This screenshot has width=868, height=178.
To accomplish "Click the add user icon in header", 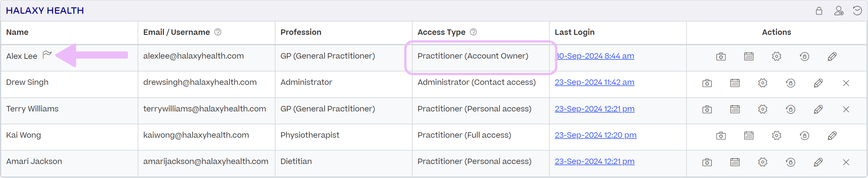I will pos(839,11).
